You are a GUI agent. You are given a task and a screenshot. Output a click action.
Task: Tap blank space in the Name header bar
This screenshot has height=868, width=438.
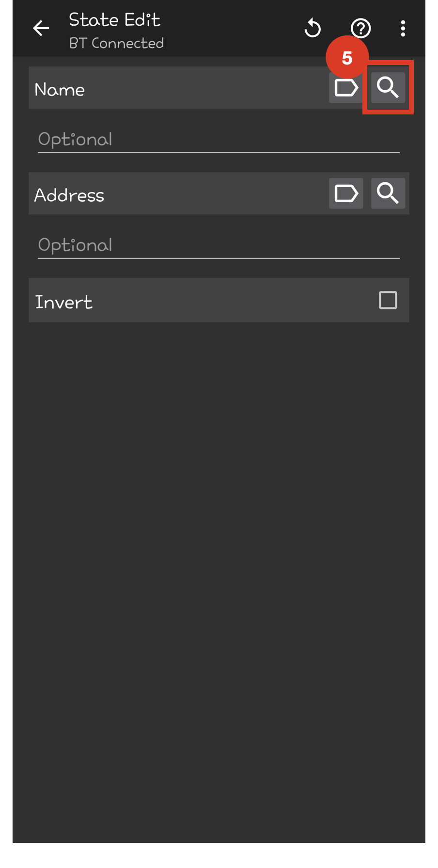[x=203, y=88]
